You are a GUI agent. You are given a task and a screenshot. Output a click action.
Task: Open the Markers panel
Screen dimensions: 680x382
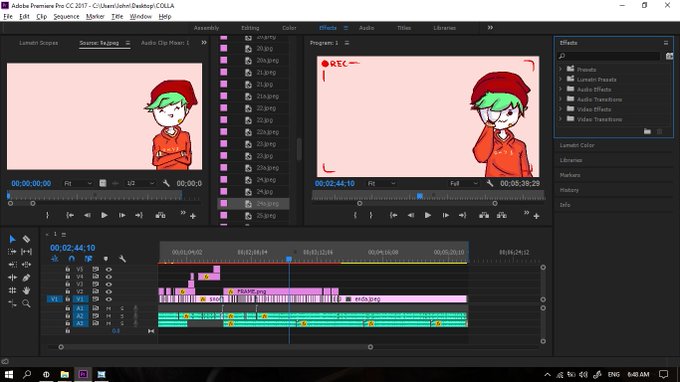coord(570,175)
